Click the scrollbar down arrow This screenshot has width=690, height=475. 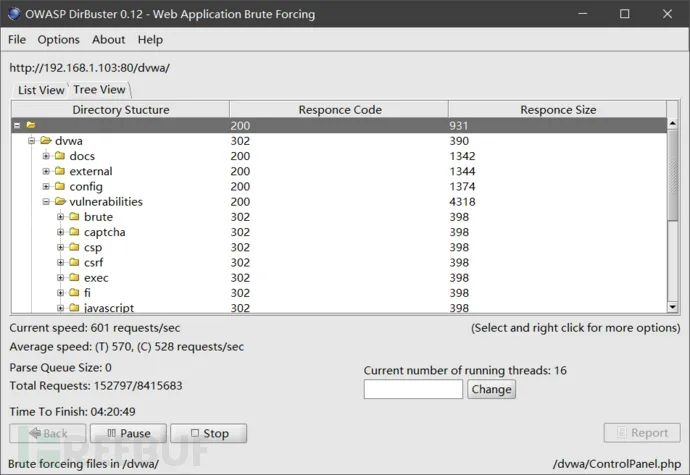click(x=672, y=307)
